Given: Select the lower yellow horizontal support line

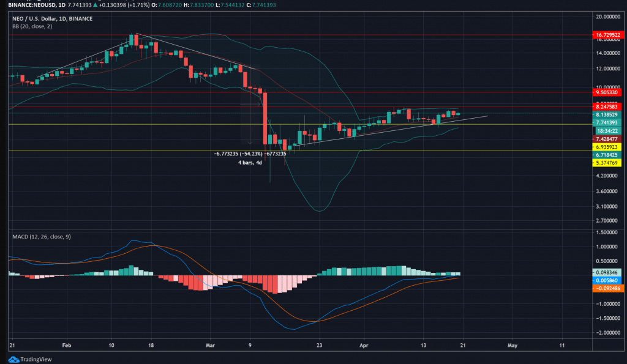Looking at the screenshot, I should [300, 150].
